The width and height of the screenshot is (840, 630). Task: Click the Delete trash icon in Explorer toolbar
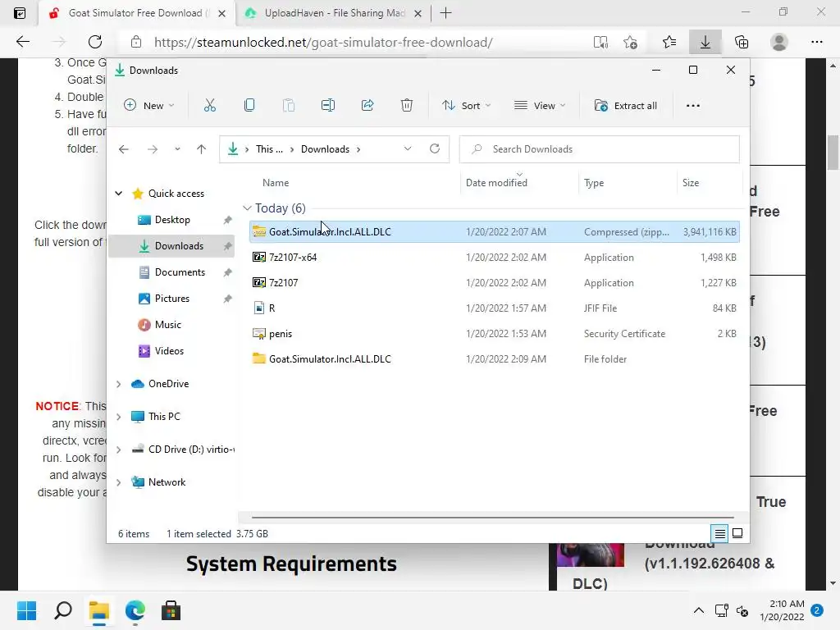tap(407, 106)
